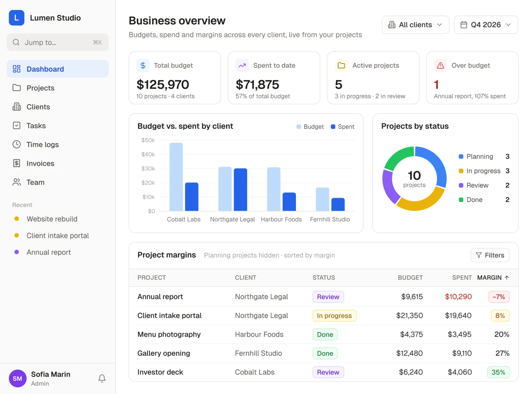532x394 pixels.
Task: Click the trend arrow icon on Spent to date
Action: point(242,66)
